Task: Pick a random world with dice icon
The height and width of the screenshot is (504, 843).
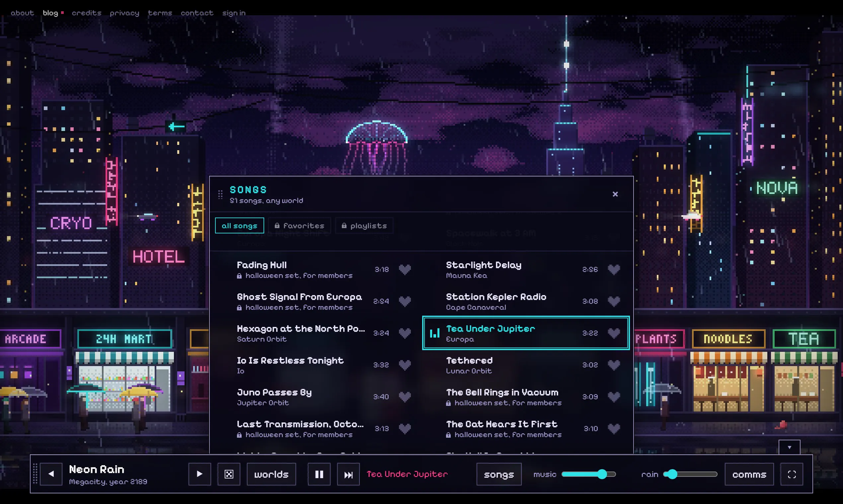Action: pos(229,474)
